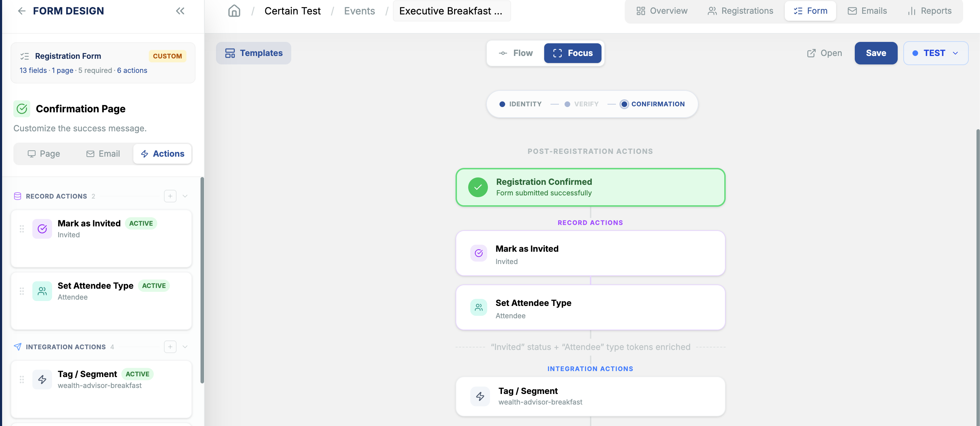The image size is (980, 426).
Task: Open the Reports tab
Action: tap(929, 11)
